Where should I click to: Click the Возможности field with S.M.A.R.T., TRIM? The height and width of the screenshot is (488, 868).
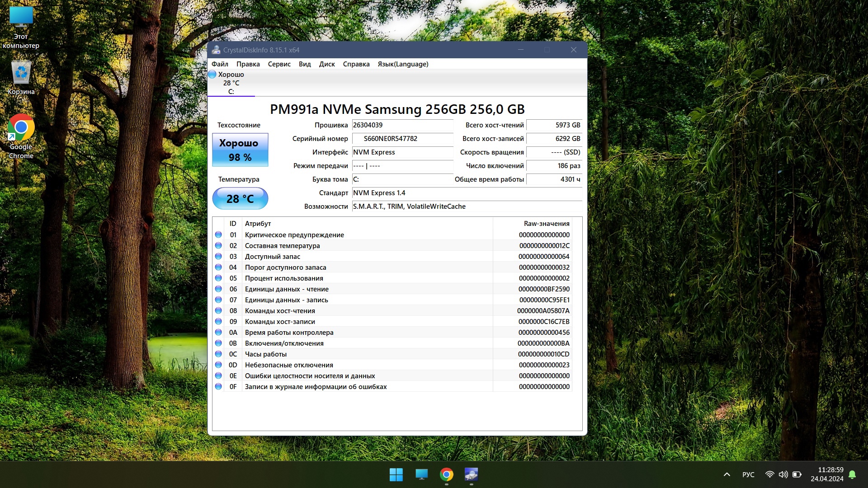467,206
